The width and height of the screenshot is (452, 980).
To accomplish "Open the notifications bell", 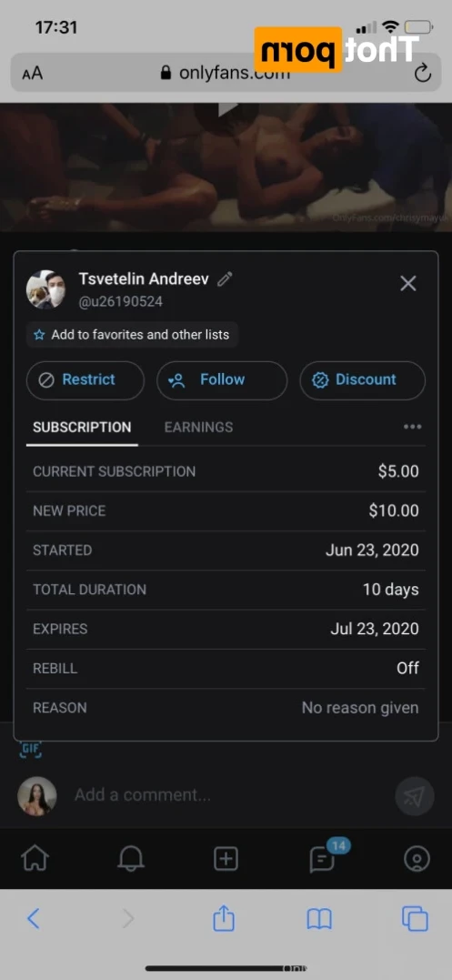I will tap(130, 858).
